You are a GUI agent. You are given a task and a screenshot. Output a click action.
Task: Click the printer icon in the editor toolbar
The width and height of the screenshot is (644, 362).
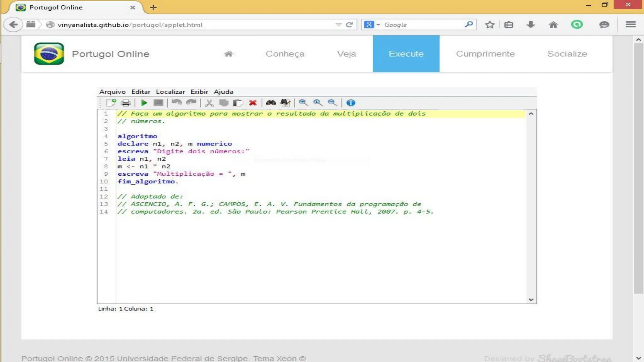click(x=125, y=103)
